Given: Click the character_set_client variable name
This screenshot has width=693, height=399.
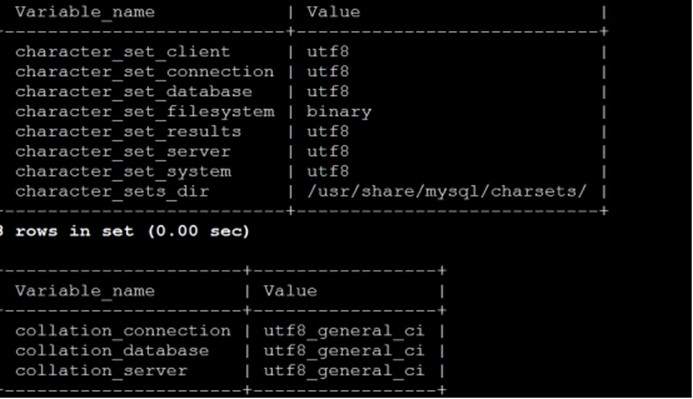Looking at the screenshot, I should 122,52.
